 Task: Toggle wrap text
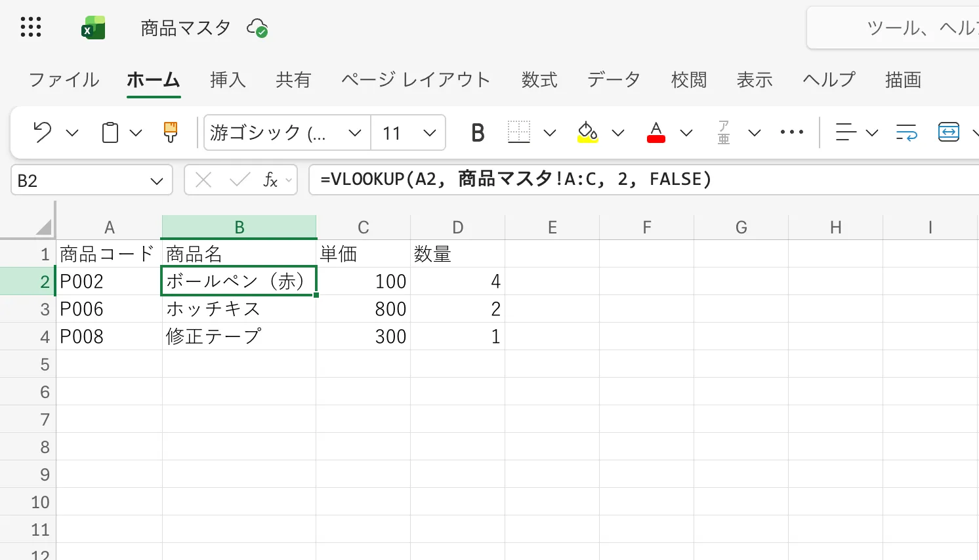pyautogui.click(x=906, y=132)
